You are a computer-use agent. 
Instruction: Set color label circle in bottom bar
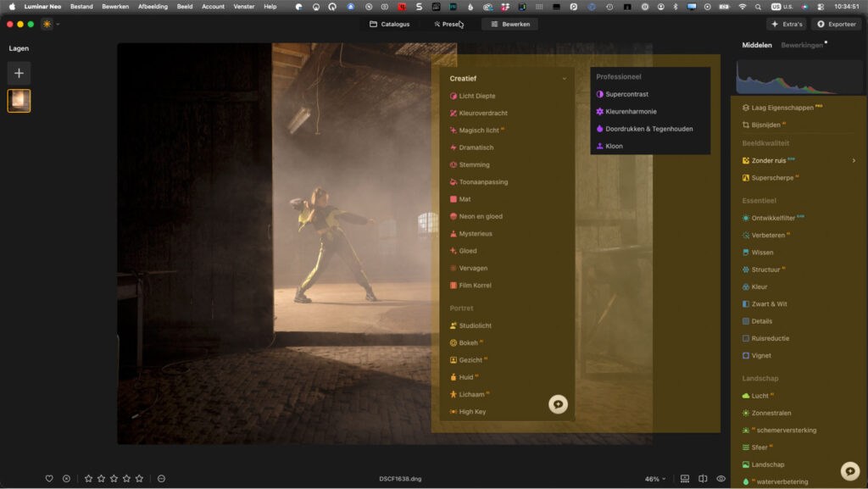[x=162, y=479]
